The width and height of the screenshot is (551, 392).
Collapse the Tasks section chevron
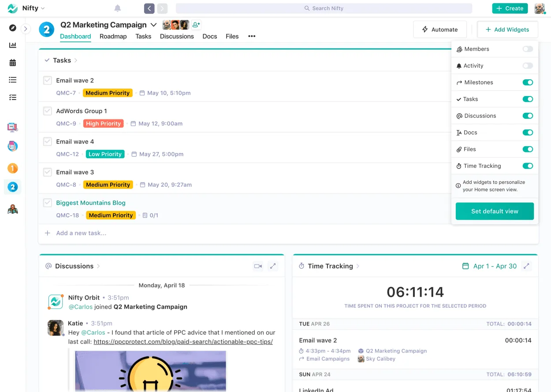[47, 60]
